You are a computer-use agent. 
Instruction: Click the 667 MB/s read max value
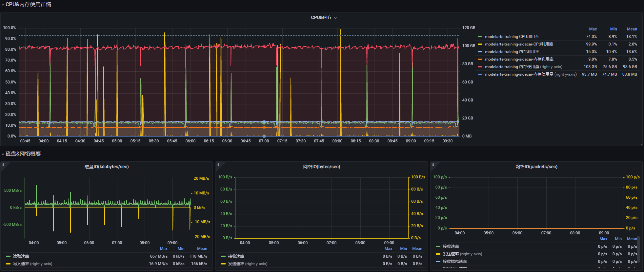point(159,256)
